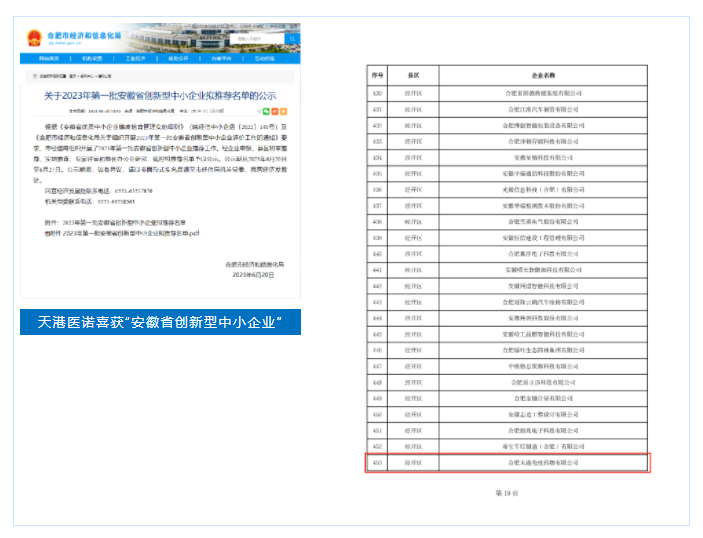The width and height of the screenshot is (703, 538).
Task: Open the 工业经济 nav item
Action: 135,59
